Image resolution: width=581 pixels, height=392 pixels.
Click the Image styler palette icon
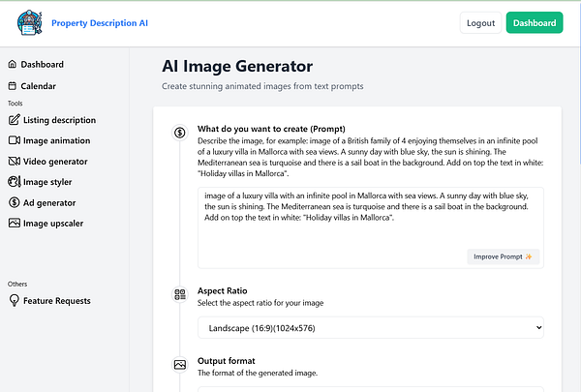15,182
